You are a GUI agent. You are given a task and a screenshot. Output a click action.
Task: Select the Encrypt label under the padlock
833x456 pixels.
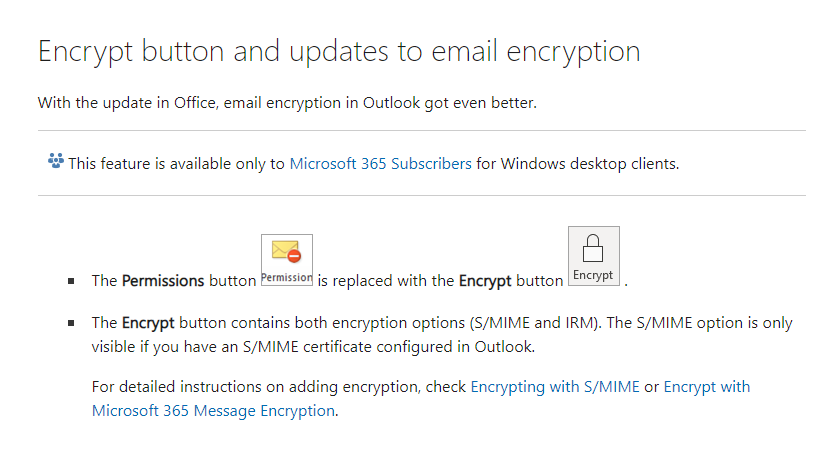point(593,275)
